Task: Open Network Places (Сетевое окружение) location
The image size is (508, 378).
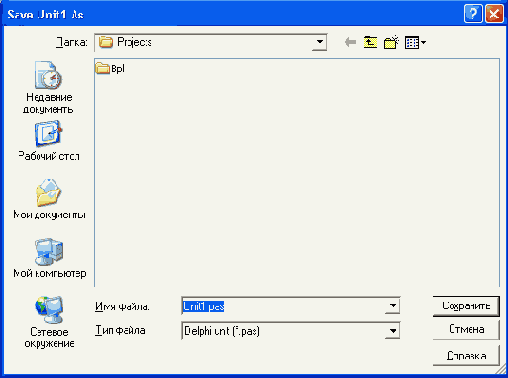Action: (49, 322)
